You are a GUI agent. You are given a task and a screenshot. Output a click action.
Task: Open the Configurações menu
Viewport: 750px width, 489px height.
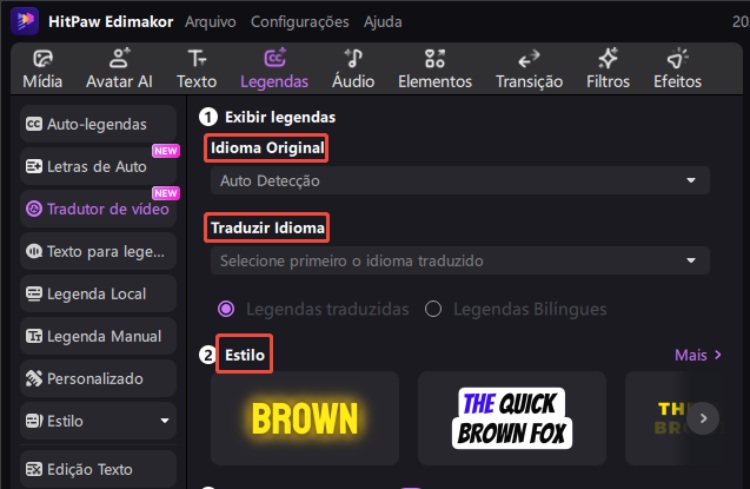(x=299, y=22)
